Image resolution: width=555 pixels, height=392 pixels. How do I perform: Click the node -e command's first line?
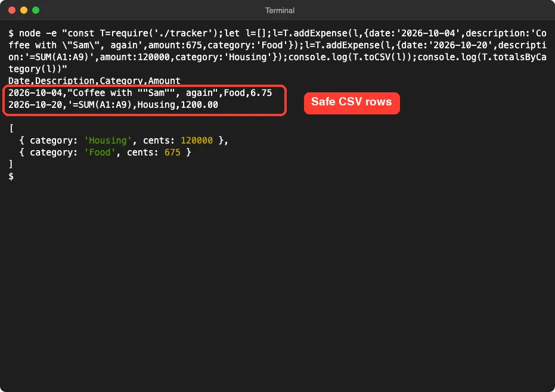tap(278, 33)
